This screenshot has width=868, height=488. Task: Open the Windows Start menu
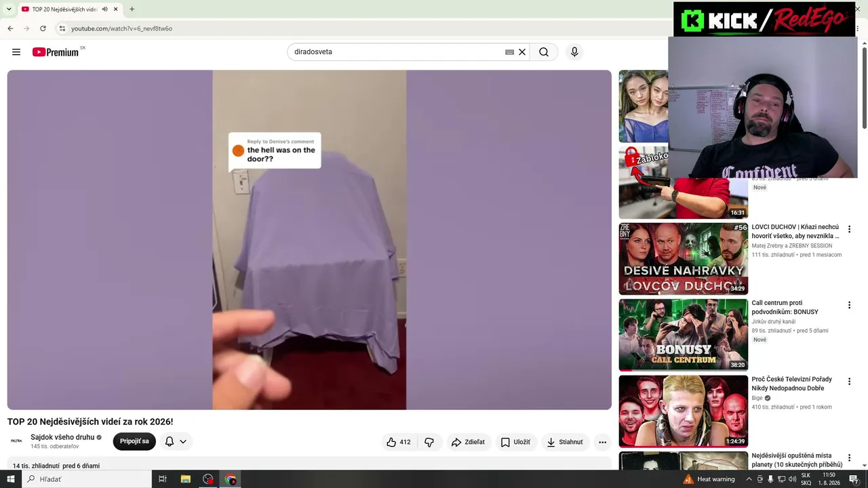click(10, 479)
